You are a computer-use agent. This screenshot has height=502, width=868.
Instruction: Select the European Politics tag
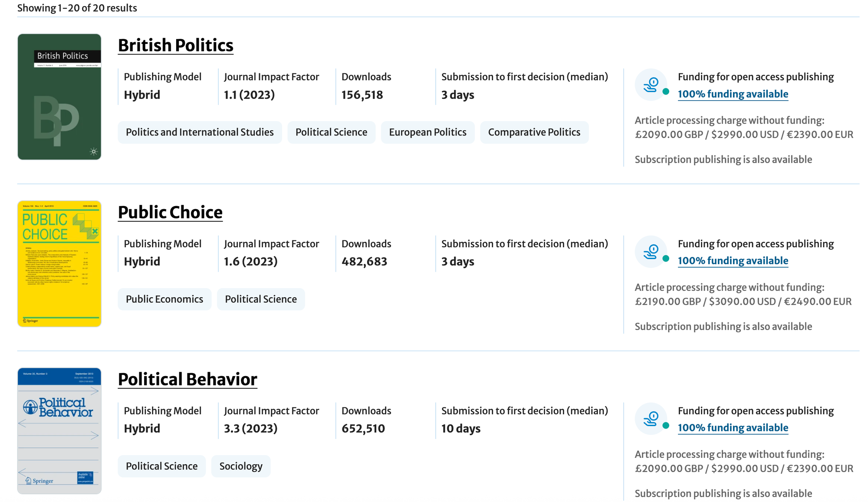(x=427, y=132)
